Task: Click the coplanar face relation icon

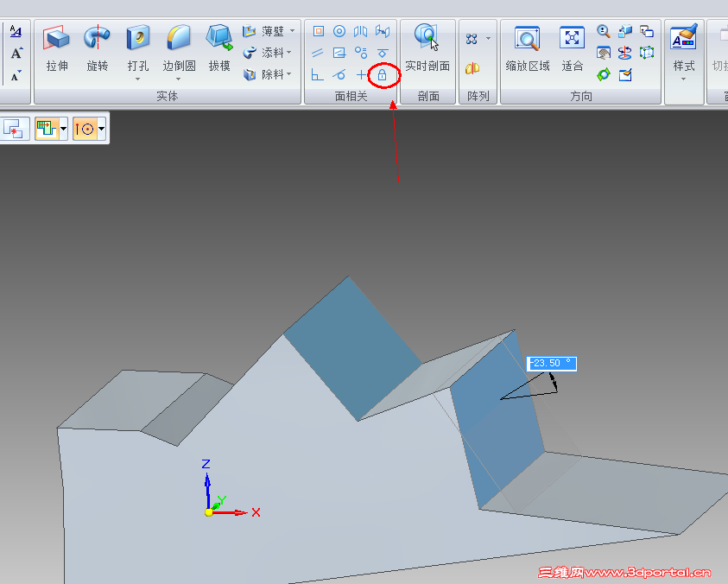Action: click(x=318, y=31)
